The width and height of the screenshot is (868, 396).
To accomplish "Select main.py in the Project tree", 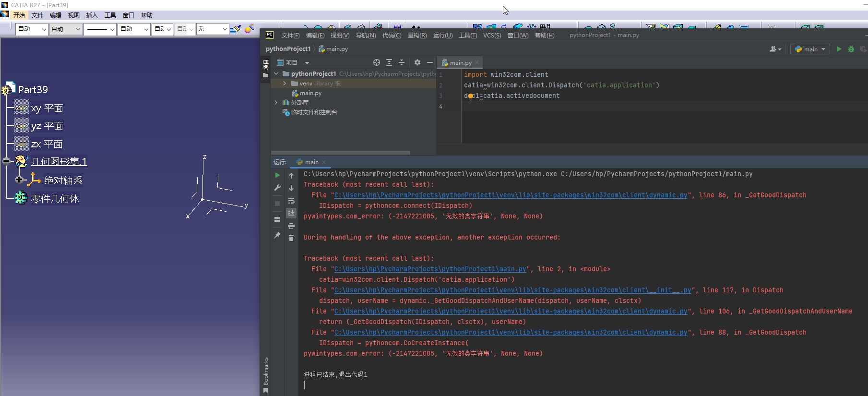I will pyautogui.click(x=307, y=93).
